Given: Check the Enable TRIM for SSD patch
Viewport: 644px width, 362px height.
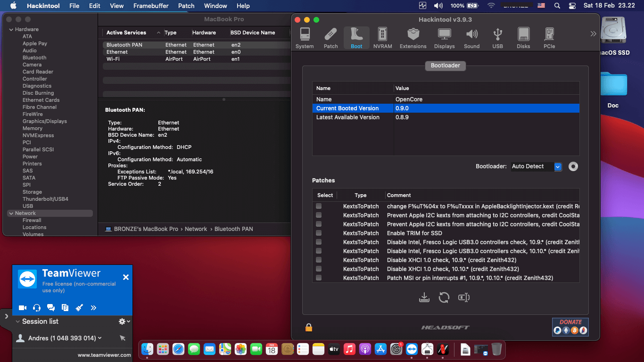Looking at the screenshot, I should [x=319, y=233].
